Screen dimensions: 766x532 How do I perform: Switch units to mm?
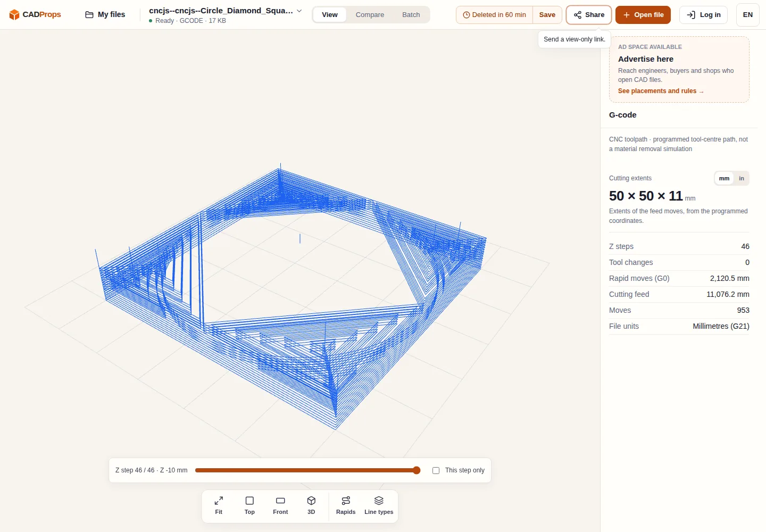724,178
